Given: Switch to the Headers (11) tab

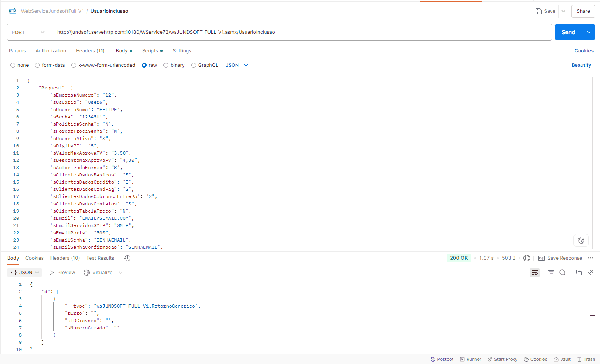Looking at the screenshot, I should point(90,51).
